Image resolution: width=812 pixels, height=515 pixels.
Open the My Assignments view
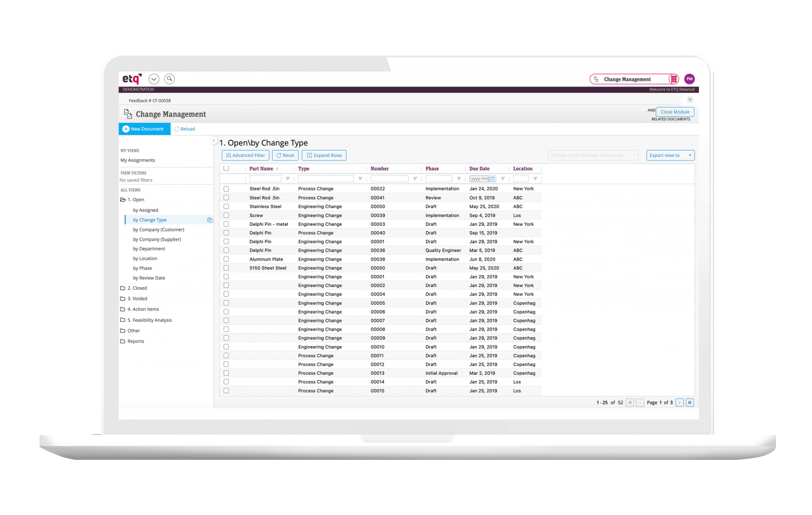137,160
